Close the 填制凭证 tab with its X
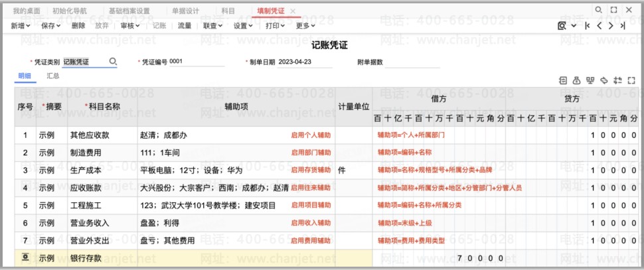The height and width of the screenshot is (270, 644). point(292,11)
